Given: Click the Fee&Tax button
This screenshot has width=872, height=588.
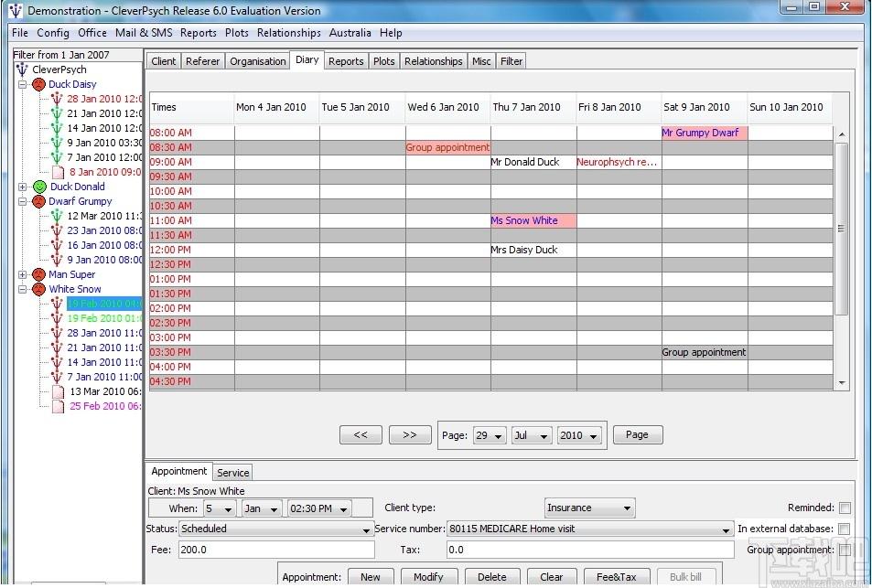Looking at the screenshot, I should coord(616,577).
